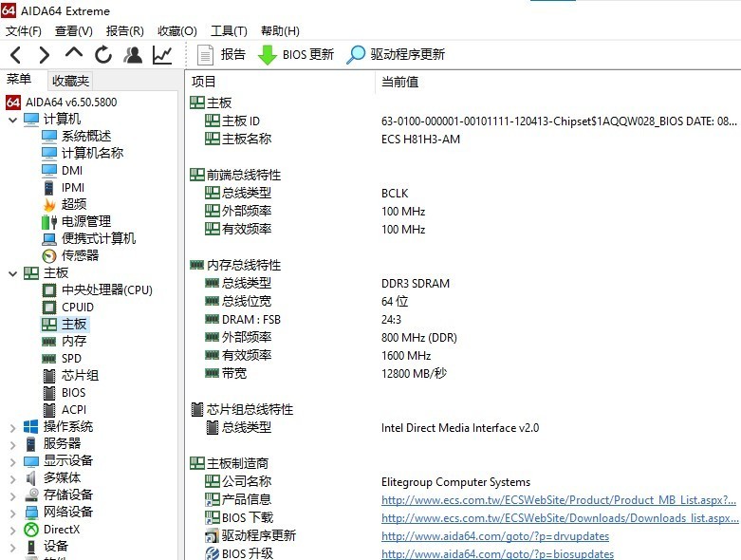The image size is (741, 560).
Task: Select 计算机名称 in the tree
Action: (x=92, y=153)
